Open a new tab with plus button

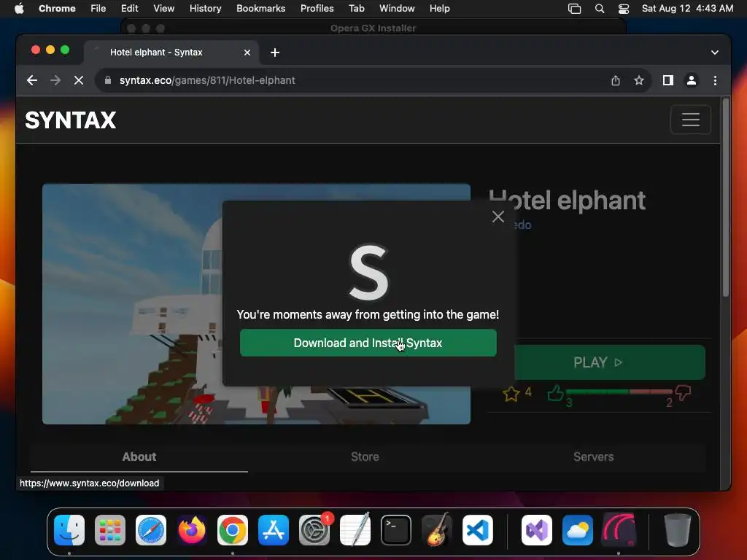275,52
